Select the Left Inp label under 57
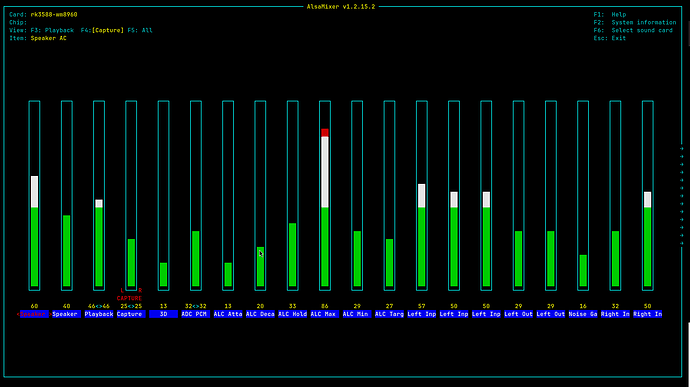The width and height of the screenshot is (690, 387). tap(422, 314)
